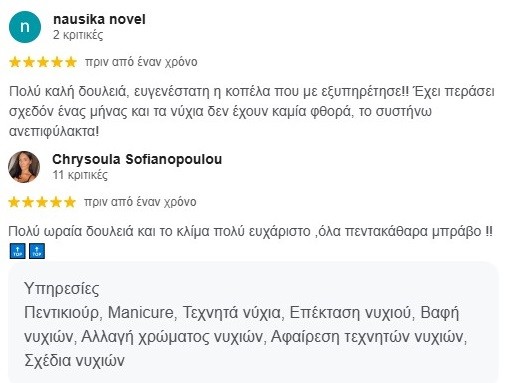Click nausika novel's review text starting 'Πολύ καλή δουλειά'
This screenshot has height=383, width=515.
point(252,111)
